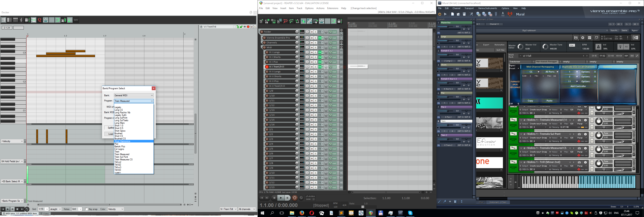644x217 pixels.
Task: Toggle the metronome in REAPER toolbar
Action: pos(297,21)
